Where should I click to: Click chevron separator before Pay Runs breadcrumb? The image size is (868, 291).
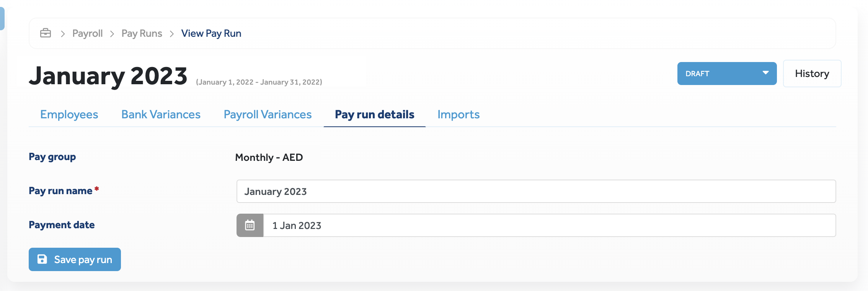coord(112,34)
